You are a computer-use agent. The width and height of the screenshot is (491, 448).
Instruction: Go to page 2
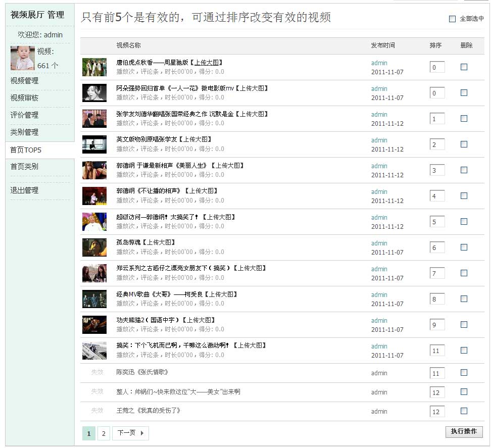point(104,433)
